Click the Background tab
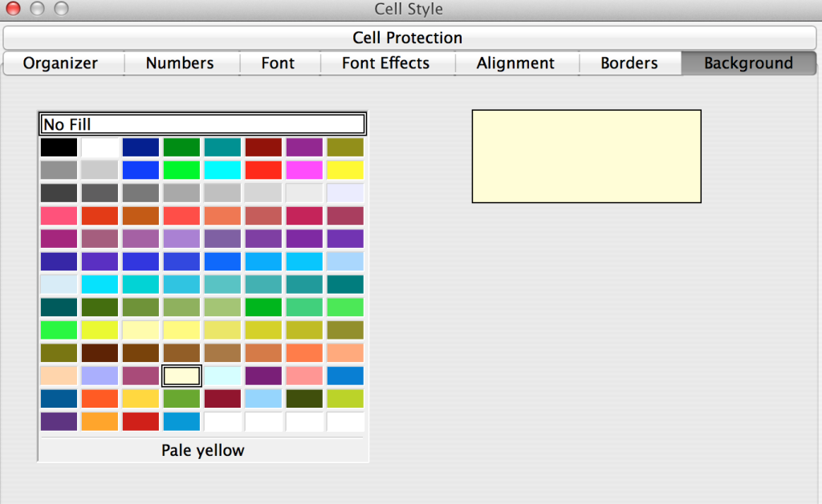The width and height of the screenshot is (822, 504). click(x=749, y=63)
